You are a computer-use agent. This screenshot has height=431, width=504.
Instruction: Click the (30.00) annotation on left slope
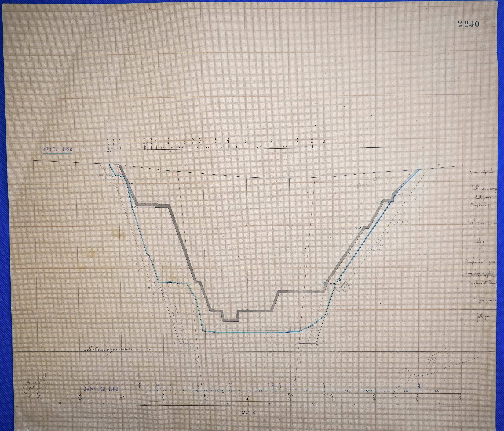[130, 183]
